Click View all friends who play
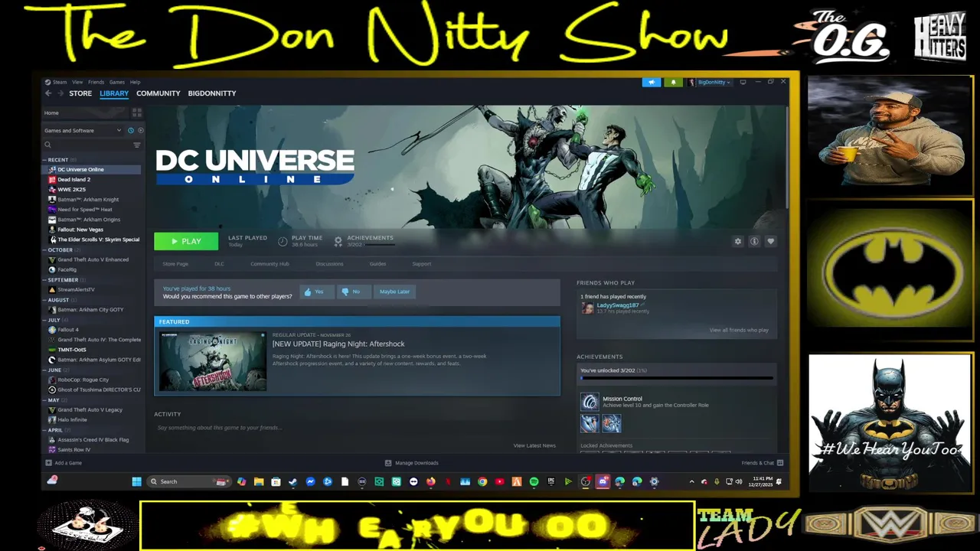 (739, 331)
